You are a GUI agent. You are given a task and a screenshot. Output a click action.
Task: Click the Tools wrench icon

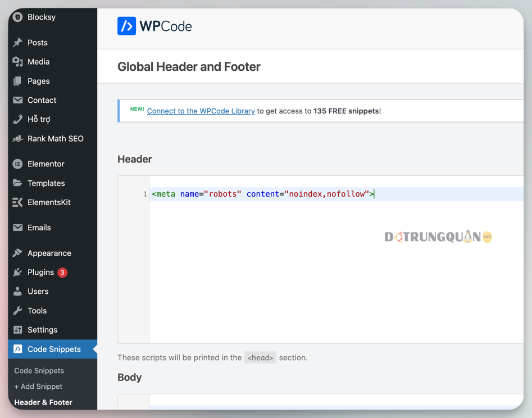[17, 311]
